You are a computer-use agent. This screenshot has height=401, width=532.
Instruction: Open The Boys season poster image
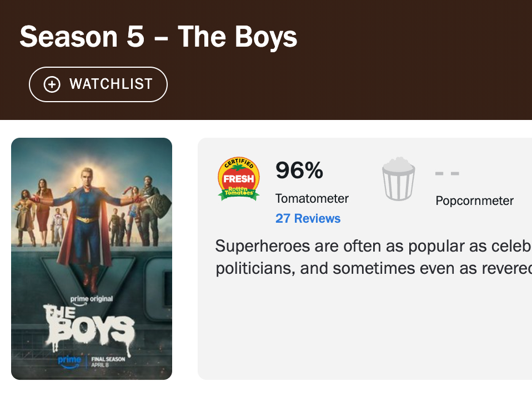tap(92, 258)
